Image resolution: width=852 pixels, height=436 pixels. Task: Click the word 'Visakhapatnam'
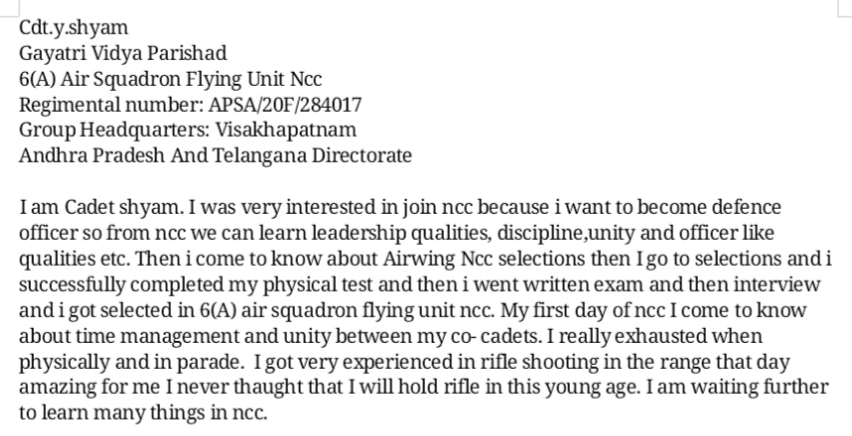click(292, 131)
